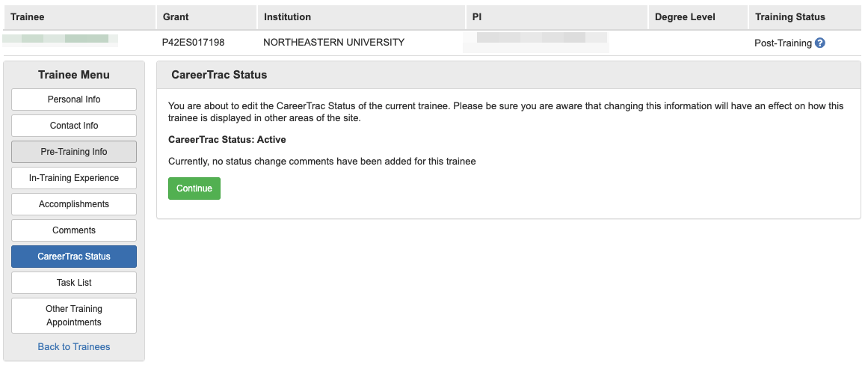
Task: Click grant number P42ES017198
Action: click(x=193, y=43)
